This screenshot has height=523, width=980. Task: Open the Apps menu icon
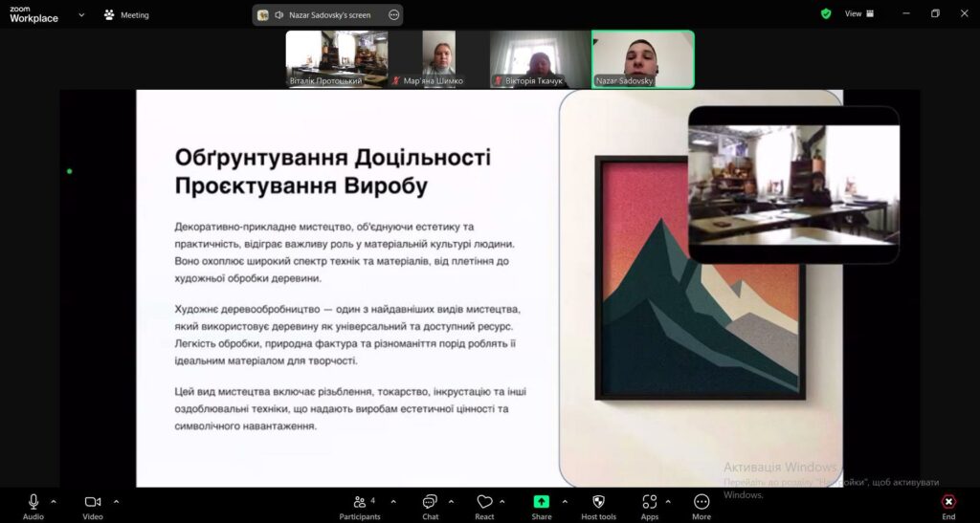(650, 503)
